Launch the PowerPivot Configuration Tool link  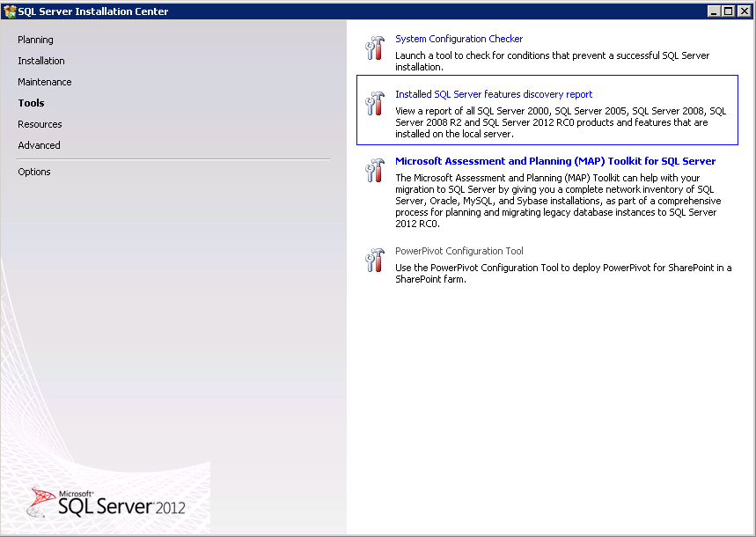[459, 251]
